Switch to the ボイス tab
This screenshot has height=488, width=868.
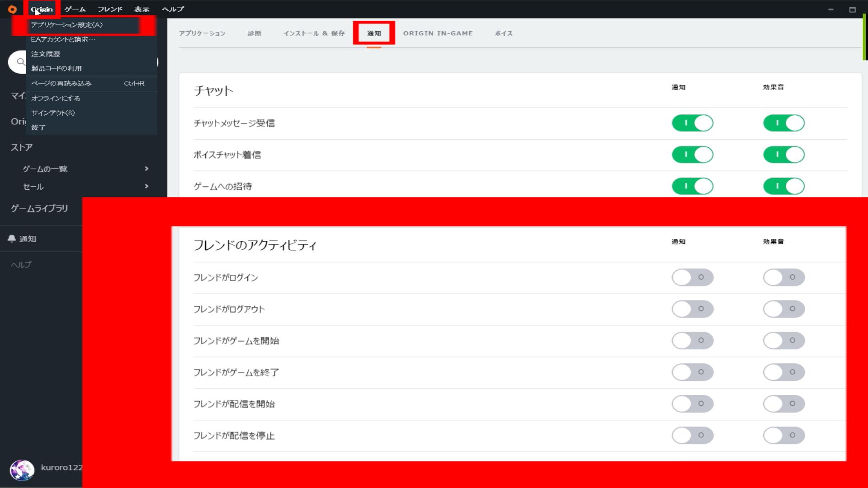point(504,33)
